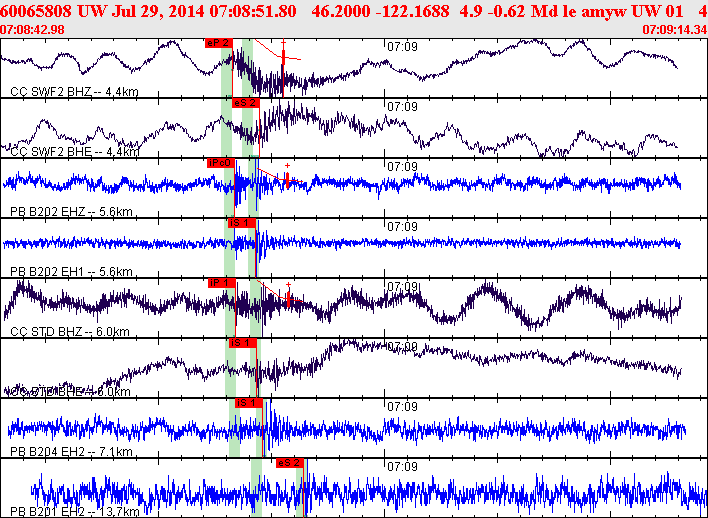This screenshot has width=708, height=518.
Task: Select the CC STD BHZ -- 6.0km label
Action: click(70, 332)
